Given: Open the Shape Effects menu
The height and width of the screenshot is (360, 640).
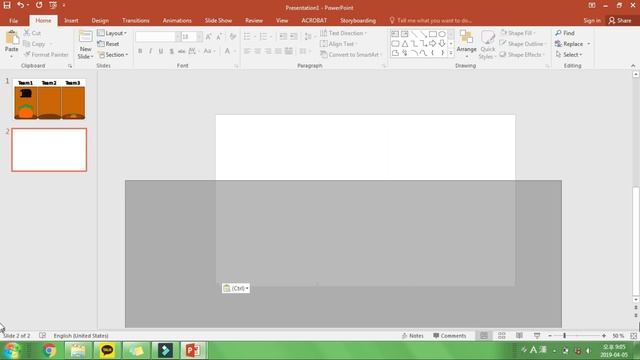Looking at the screenshot, I should pos(522,55).
